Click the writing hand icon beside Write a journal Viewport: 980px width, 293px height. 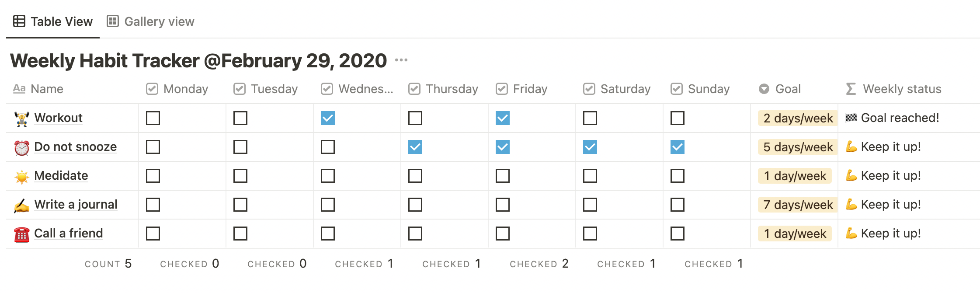[22, 205]
